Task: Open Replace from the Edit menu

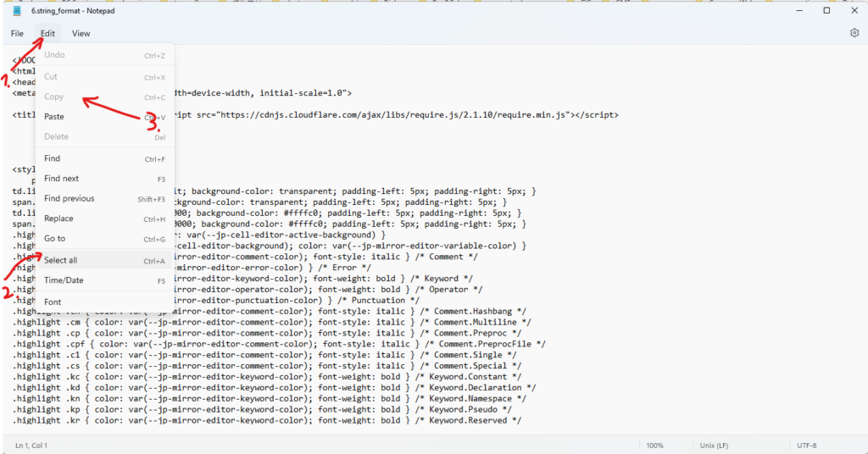Action: 104,219
